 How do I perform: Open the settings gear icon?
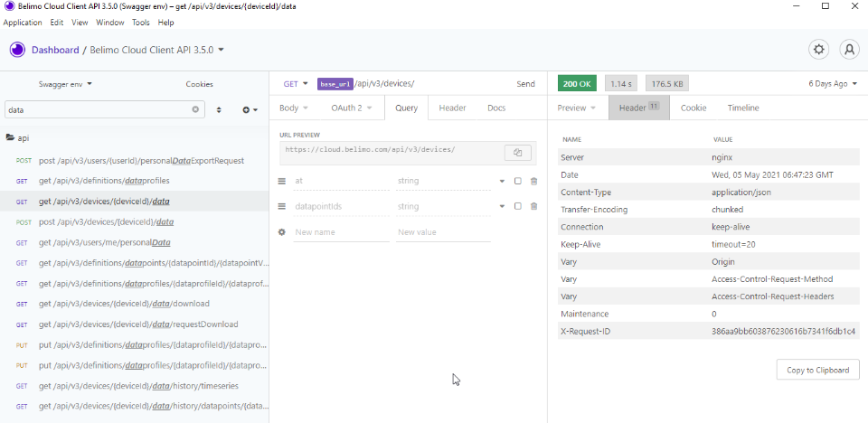[x=819, y=50]
